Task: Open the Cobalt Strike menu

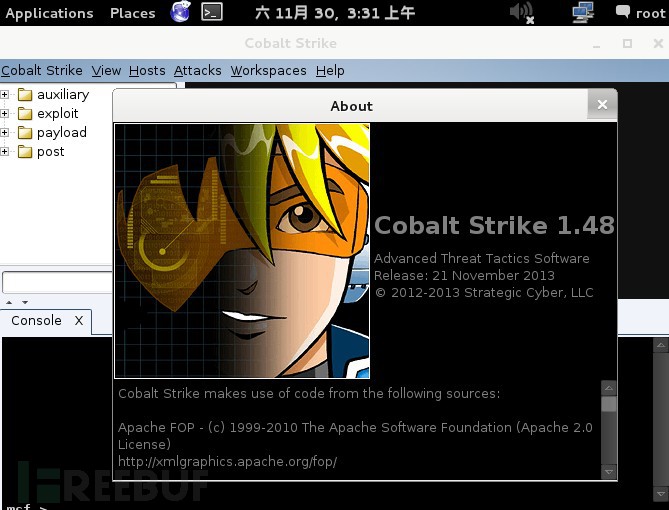Action: tap(42, 70)
